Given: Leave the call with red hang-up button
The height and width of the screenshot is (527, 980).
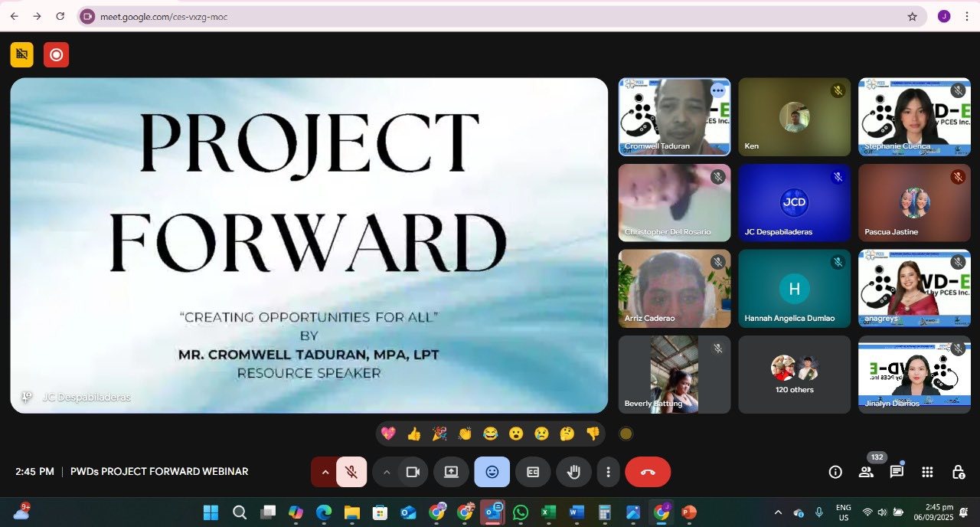Looking at the screenshot, I should [648, 472].
